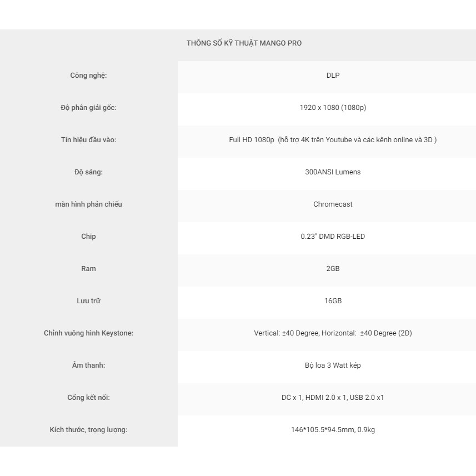Click the "màn hình phản chiếu" label

point(88,204)
